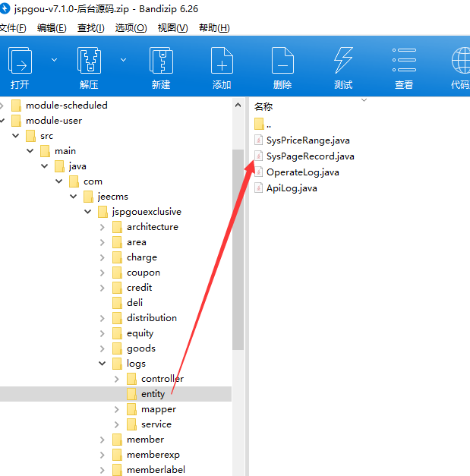Click the tree scrollbar up arrow
470x476 pixels.
(238, 105)
